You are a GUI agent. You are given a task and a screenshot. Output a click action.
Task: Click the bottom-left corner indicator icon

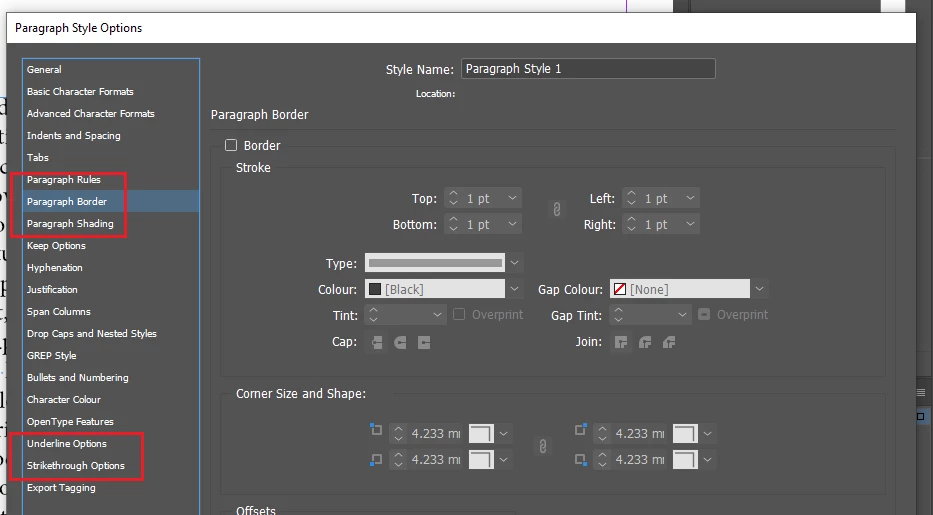[375, 459]
